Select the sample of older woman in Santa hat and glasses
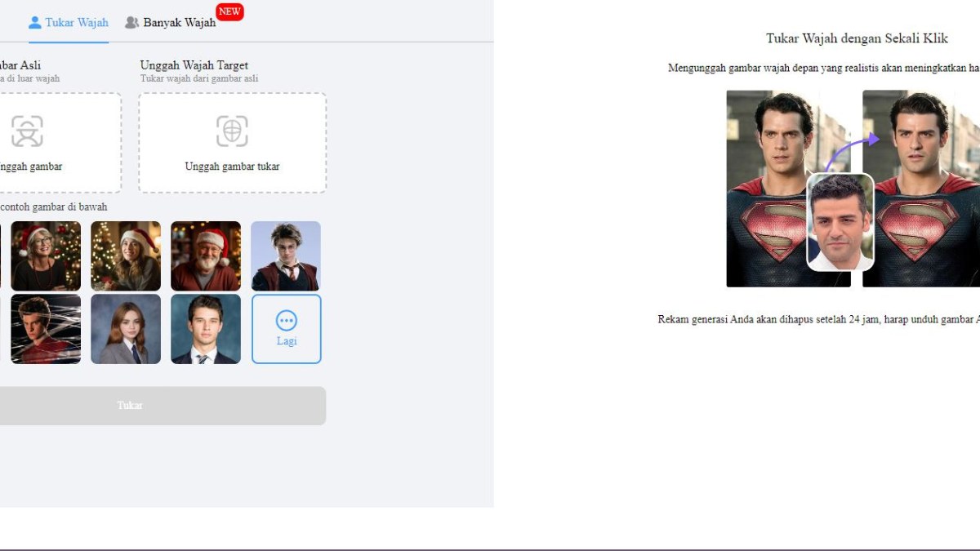Image resolution: width=980 pixels, height=551 pixels. [46, 256]
